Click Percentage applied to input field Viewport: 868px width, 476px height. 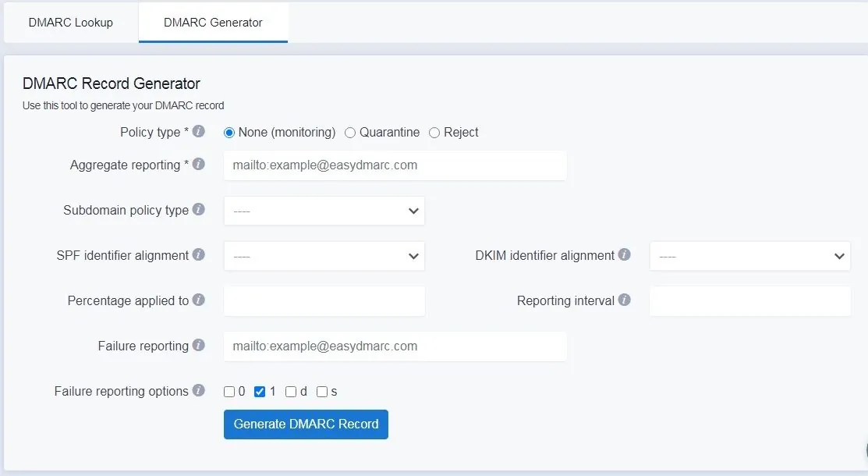[x=324, y=301]
